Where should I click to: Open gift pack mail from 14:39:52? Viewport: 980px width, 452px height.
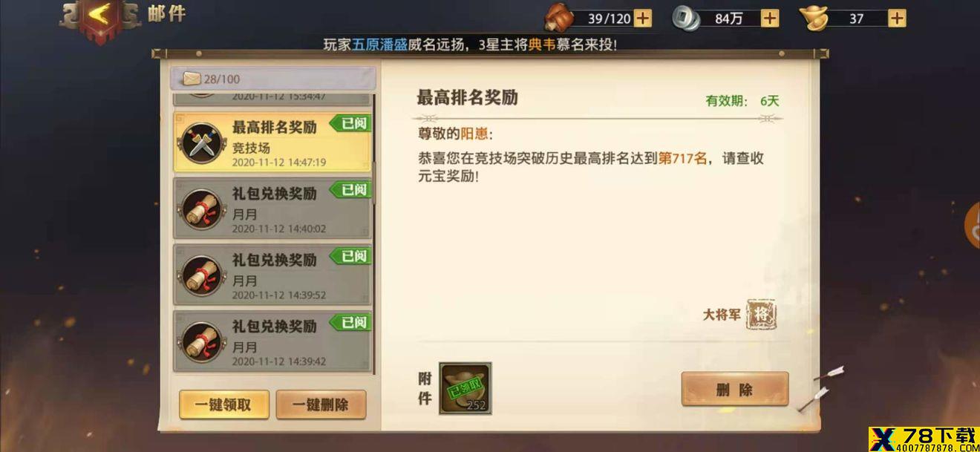coord(272,275)
